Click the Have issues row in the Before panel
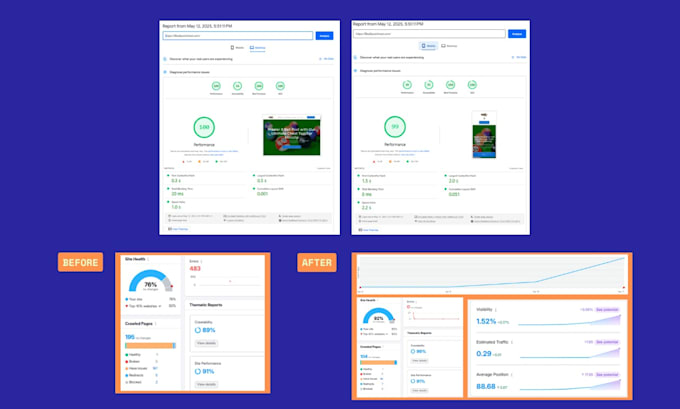 (x=141, y=368)
